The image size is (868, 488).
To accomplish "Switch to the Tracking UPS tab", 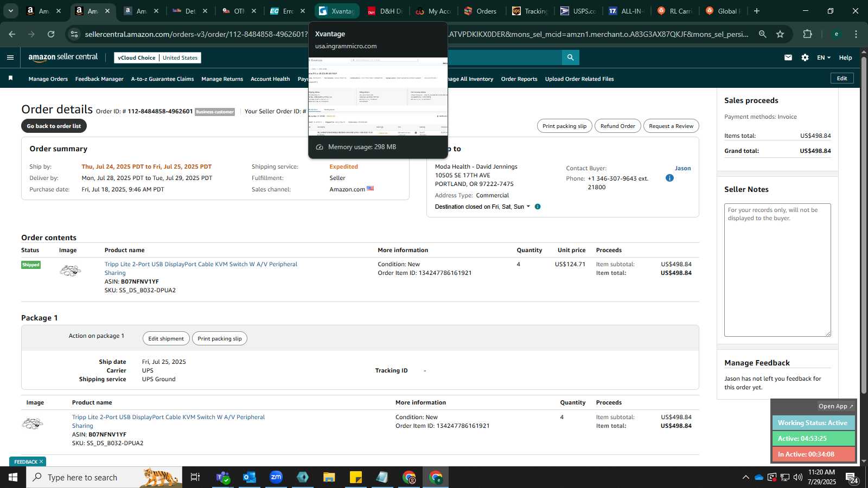I will pyautogui.click(x=530, y=11).
